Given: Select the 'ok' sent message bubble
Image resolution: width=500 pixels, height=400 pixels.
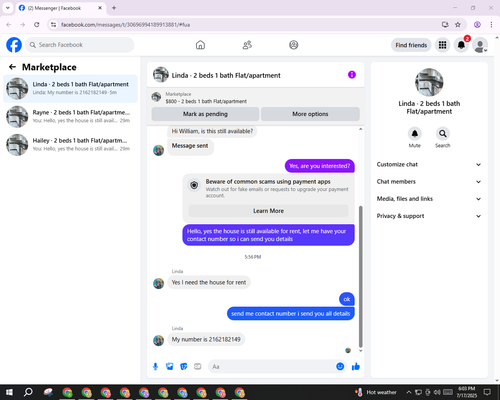Looking at the screenshot, I should [347, 299].
